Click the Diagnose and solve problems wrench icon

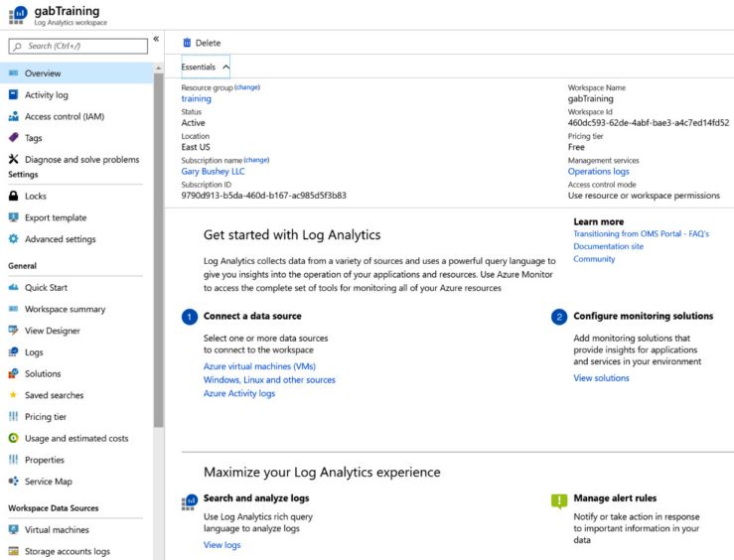click(14, 159)
